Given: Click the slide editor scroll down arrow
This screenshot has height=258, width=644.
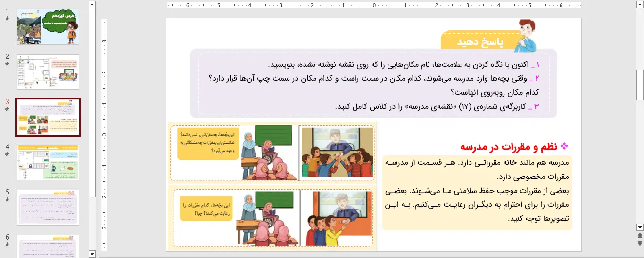Looking at the screenshot, I should (x=640, y=226).
